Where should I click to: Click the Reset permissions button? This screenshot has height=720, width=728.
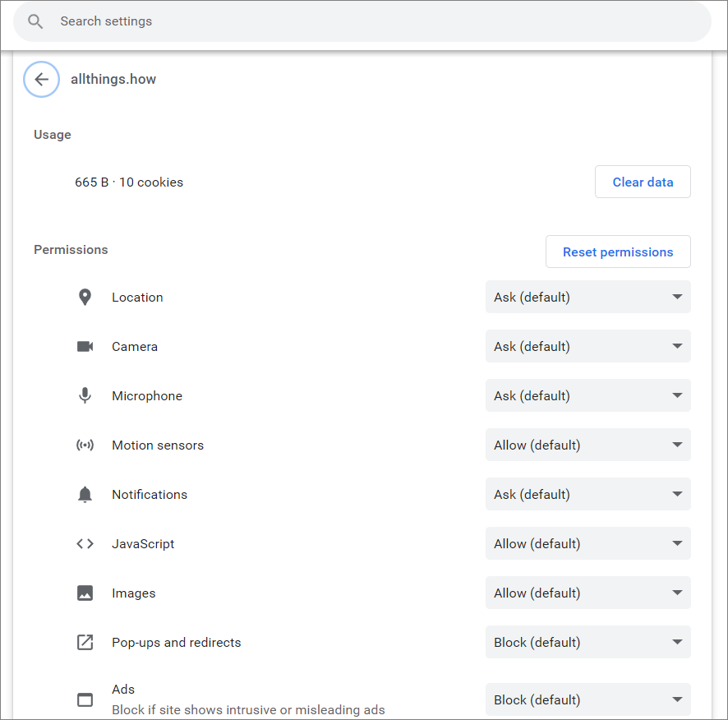618,252
